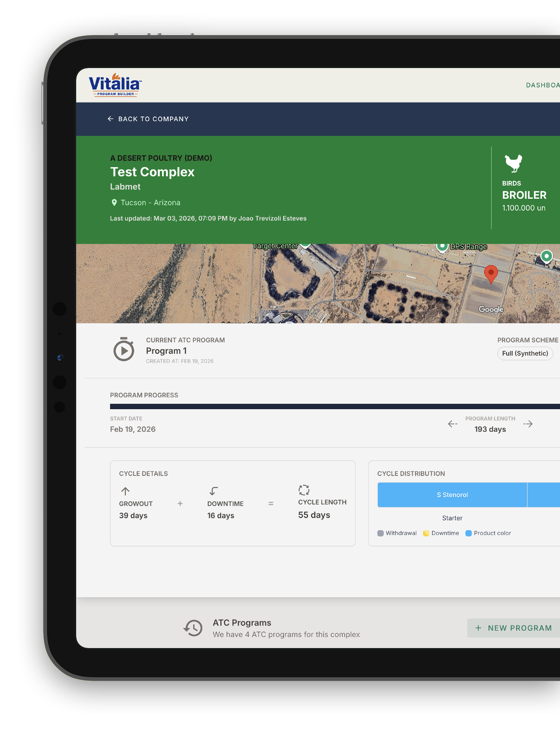The image size is (560, 730).
Task: Click the Product color legend swatch
Action: pos(469,533)
